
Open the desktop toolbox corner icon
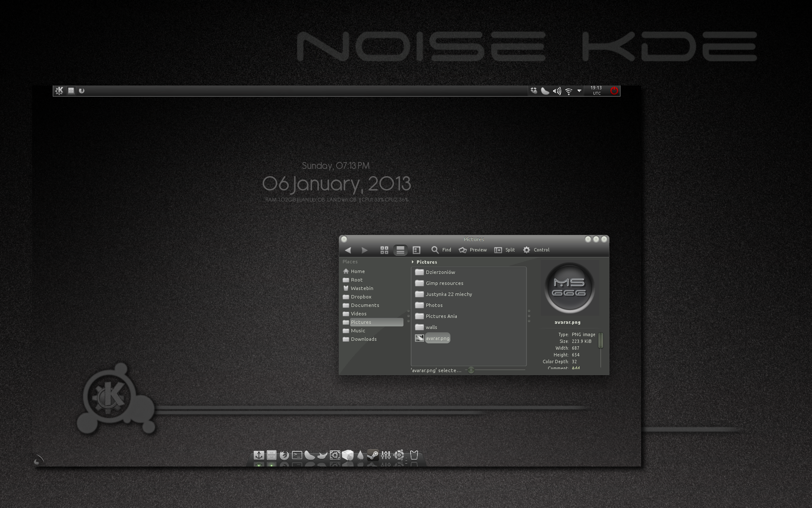(x=38, y=461)
